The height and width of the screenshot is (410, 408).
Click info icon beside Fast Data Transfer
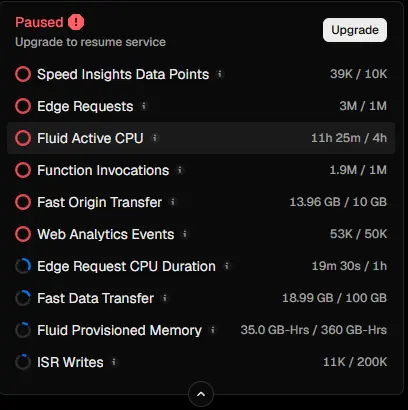[x=165, y=298]
